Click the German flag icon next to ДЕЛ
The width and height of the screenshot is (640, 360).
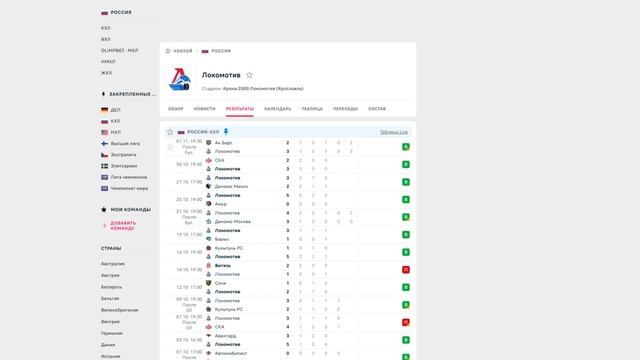coord(104,110)
